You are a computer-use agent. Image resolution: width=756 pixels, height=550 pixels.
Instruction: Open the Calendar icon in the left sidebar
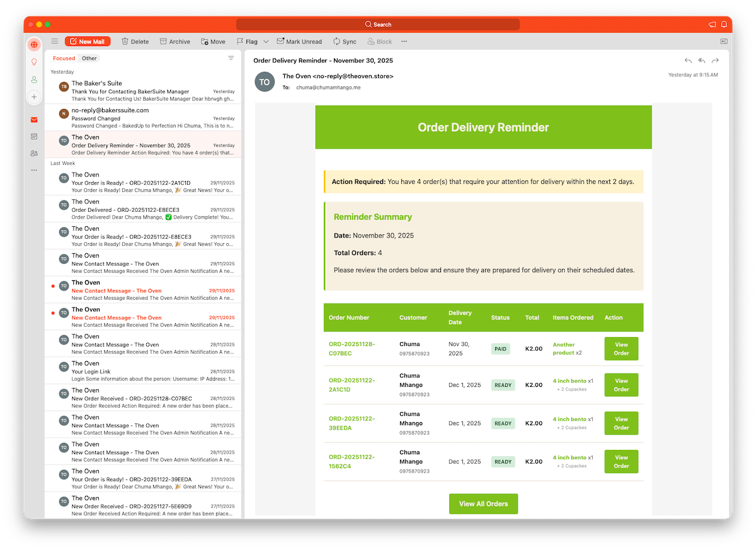(x=34, y=136)
